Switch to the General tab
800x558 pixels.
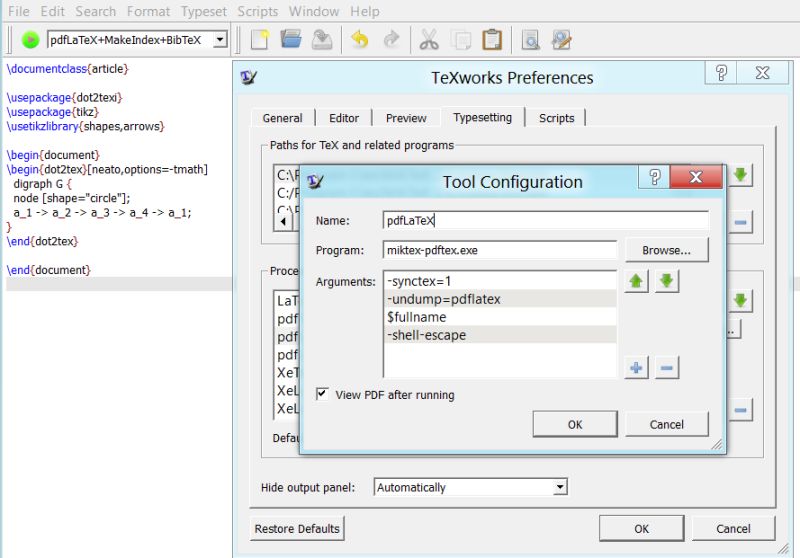[x=283, y=118]
